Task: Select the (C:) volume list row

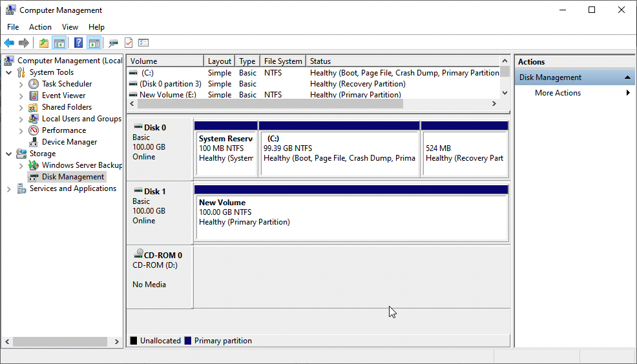Action: coord(313,73)
